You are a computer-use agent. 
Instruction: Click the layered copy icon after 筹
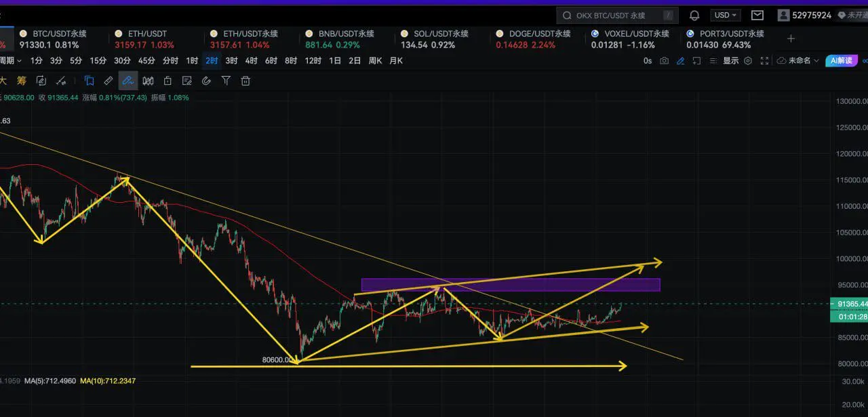(41, 81)
